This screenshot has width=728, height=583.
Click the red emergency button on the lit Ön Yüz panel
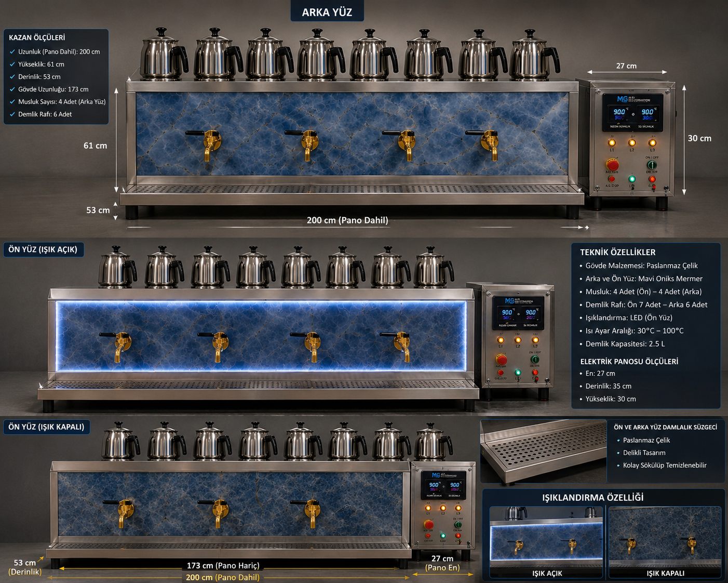coord(501,360)
